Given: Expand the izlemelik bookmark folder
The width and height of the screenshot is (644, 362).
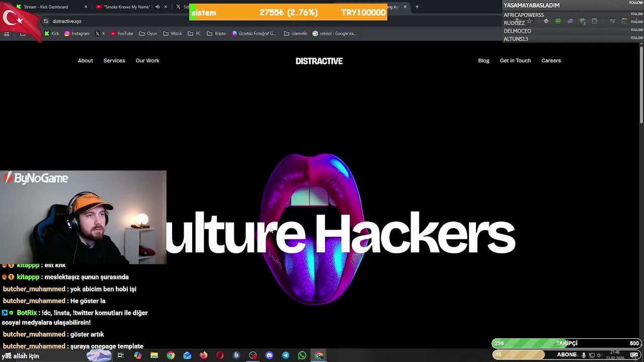Looking at the screenshot, I should pos(295,34).
